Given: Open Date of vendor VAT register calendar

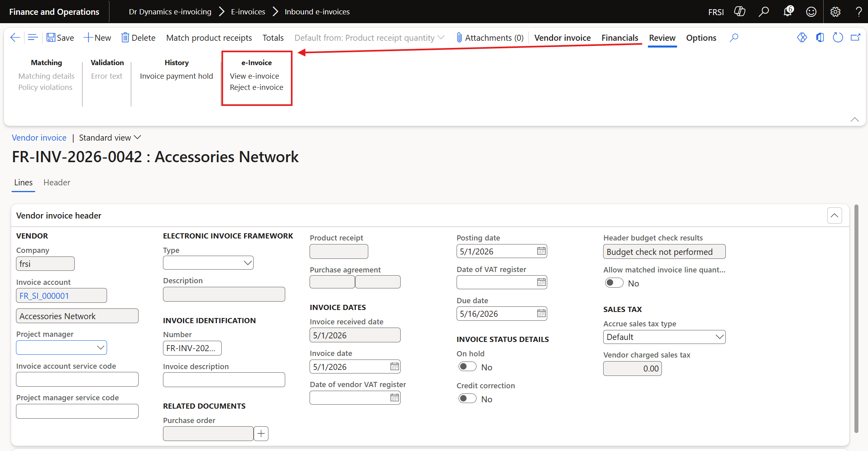Looking at the screenshot, I should 394,397.
